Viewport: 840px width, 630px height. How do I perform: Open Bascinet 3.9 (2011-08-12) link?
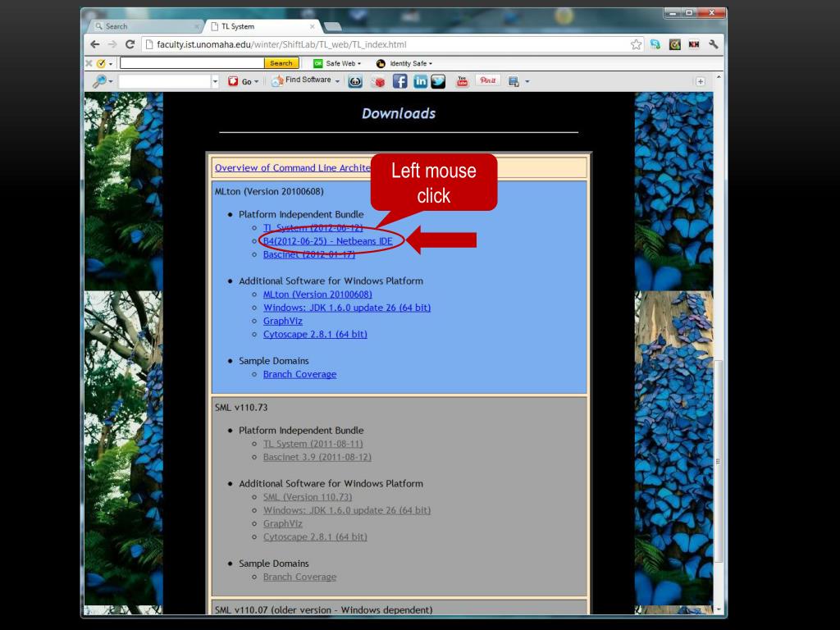(x=317, y=457)
